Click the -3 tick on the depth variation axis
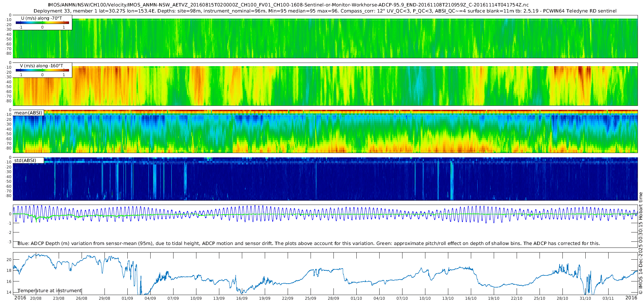644x304 pixels. 10,242
